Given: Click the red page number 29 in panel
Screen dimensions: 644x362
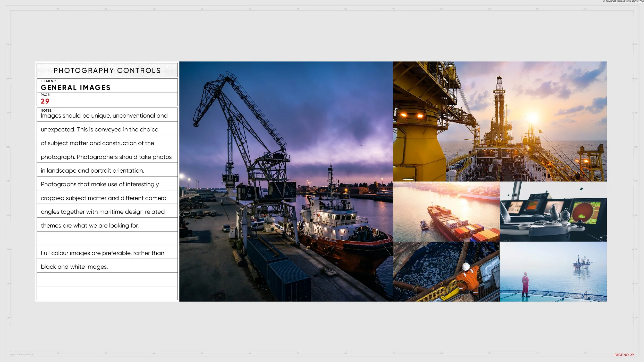Looking at the screenshot, I should (x=45, y=101).
